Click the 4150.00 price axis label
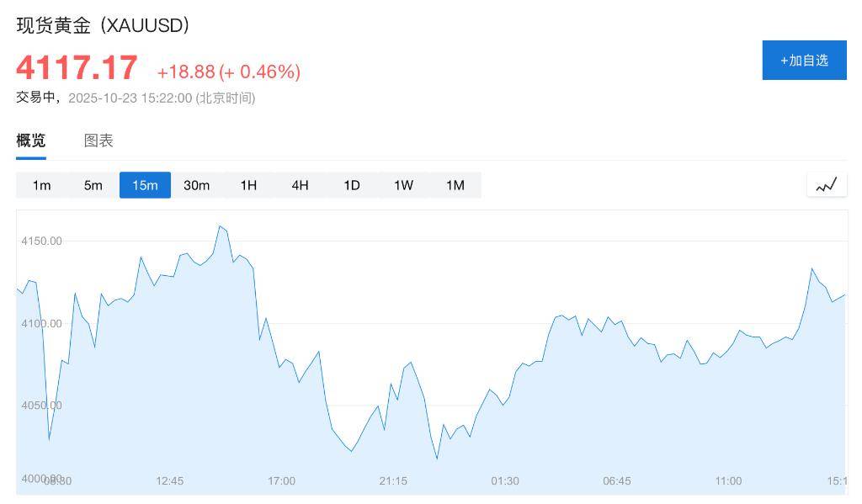The width and height of the screenshot is (862, 504). (x=41, y=241)
